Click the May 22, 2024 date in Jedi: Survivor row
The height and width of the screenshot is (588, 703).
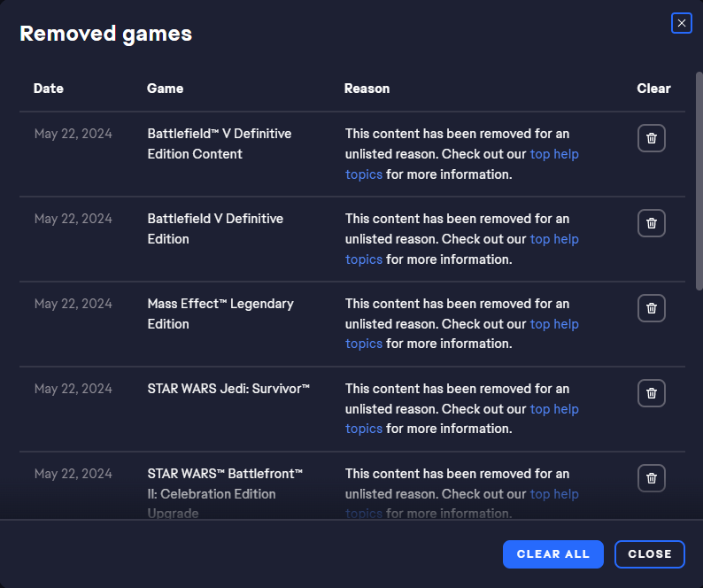pos(73,389)
